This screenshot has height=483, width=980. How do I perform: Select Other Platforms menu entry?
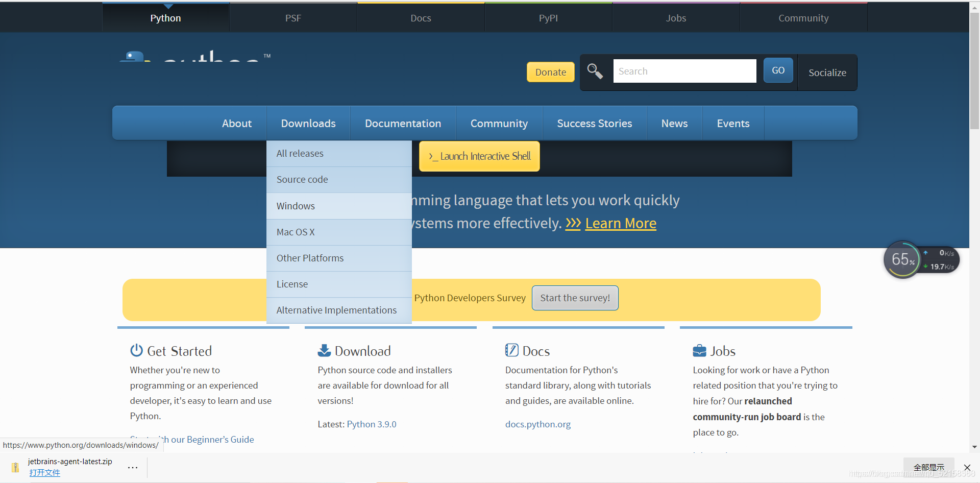(339, 258)
